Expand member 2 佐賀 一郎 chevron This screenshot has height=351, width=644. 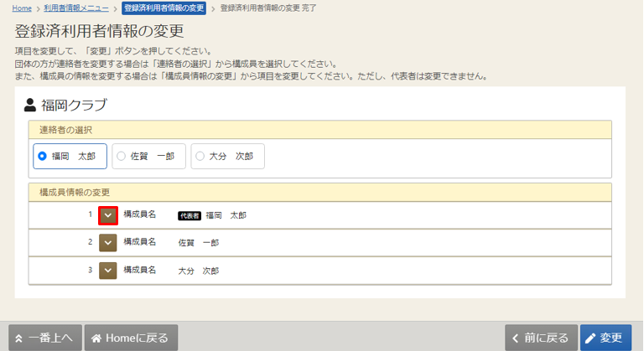tap(108, 243)
